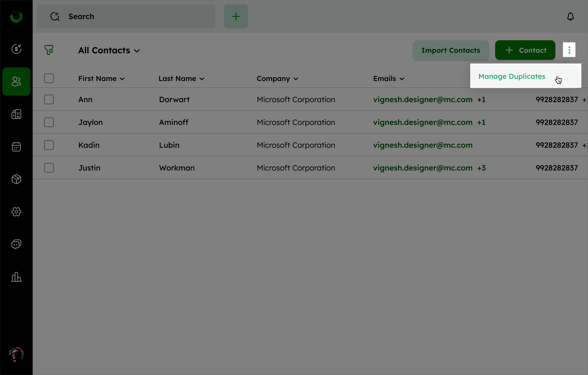Check the box for Justin Workman

pyautogui.click(x=49, y=168)
